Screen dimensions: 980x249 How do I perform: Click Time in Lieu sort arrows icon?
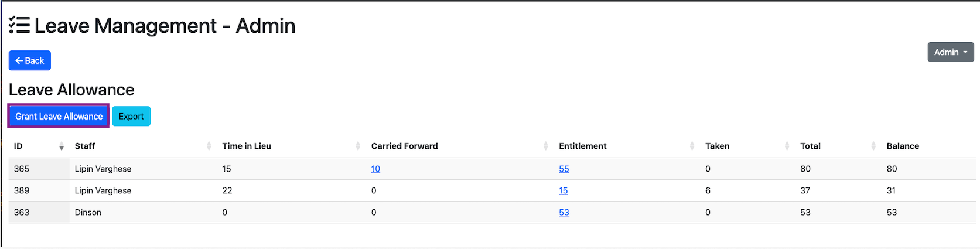358,146
